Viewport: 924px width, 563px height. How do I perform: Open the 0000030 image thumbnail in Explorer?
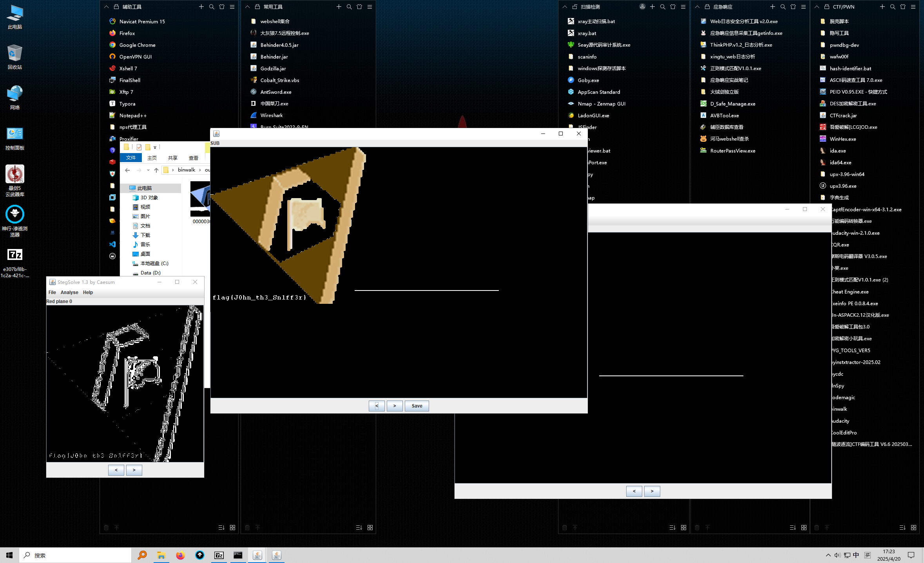(x=200, y=199)
